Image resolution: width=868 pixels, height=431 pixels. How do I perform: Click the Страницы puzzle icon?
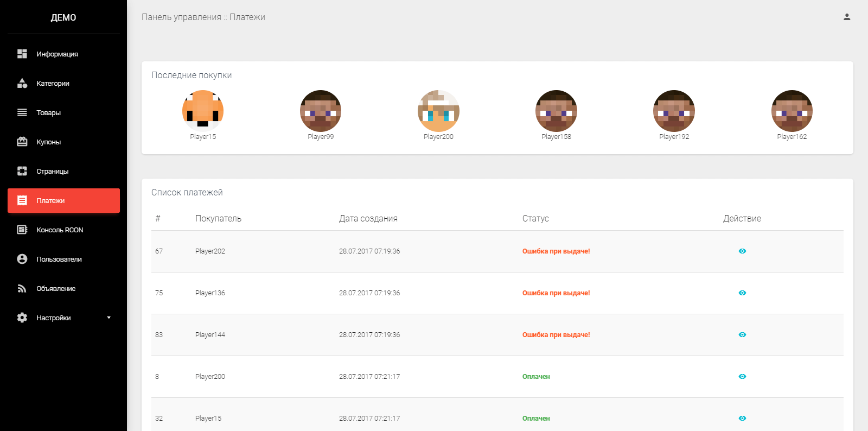click(22, 171)
